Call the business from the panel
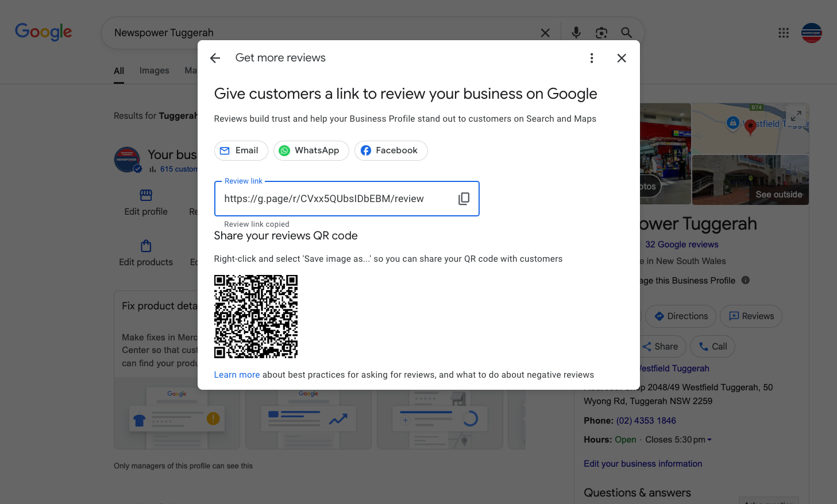 click(x=712, y=347)
